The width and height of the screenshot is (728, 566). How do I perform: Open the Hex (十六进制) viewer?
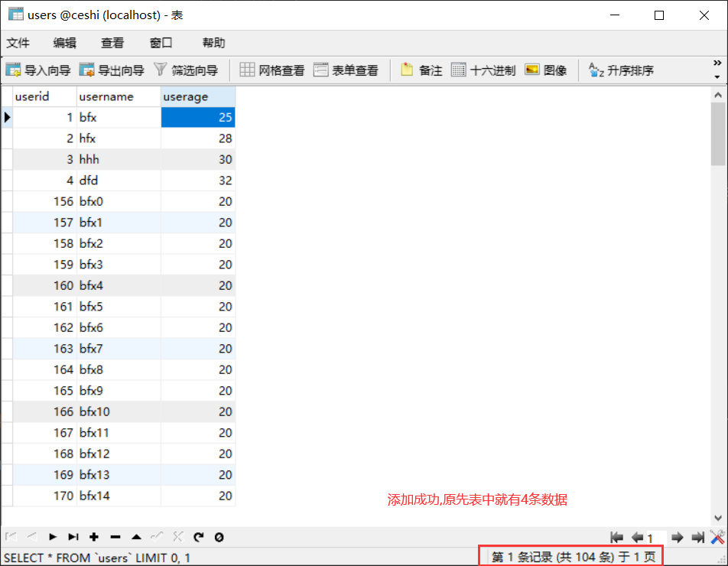[x=483, y=70]
